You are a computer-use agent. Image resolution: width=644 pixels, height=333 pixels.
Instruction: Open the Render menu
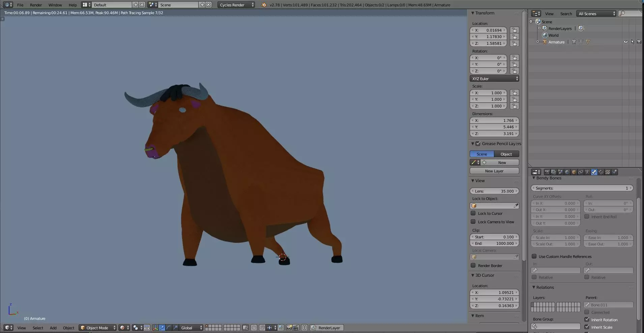[x=36, y=5]
